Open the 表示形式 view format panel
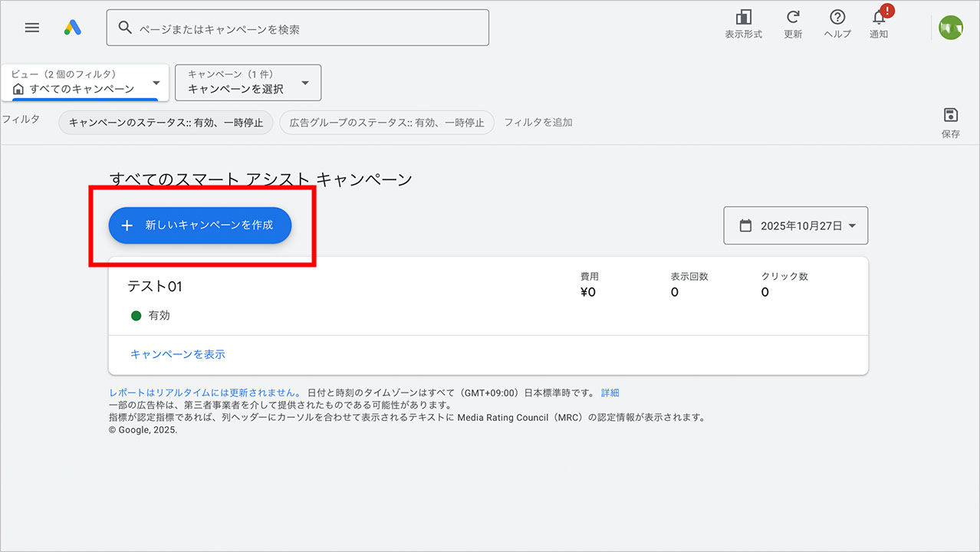This screenshot has height=552, width=980. [x=742, y=23]
